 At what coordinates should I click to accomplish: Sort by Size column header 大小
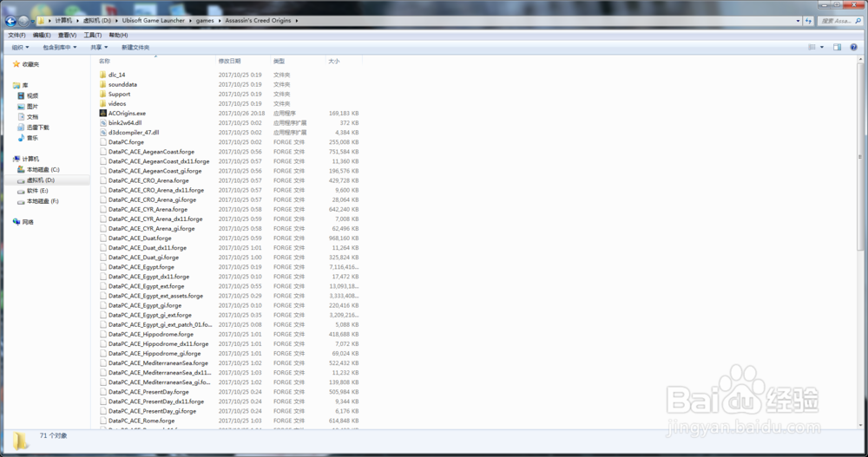pyautogui.click(x=334, y=62)
